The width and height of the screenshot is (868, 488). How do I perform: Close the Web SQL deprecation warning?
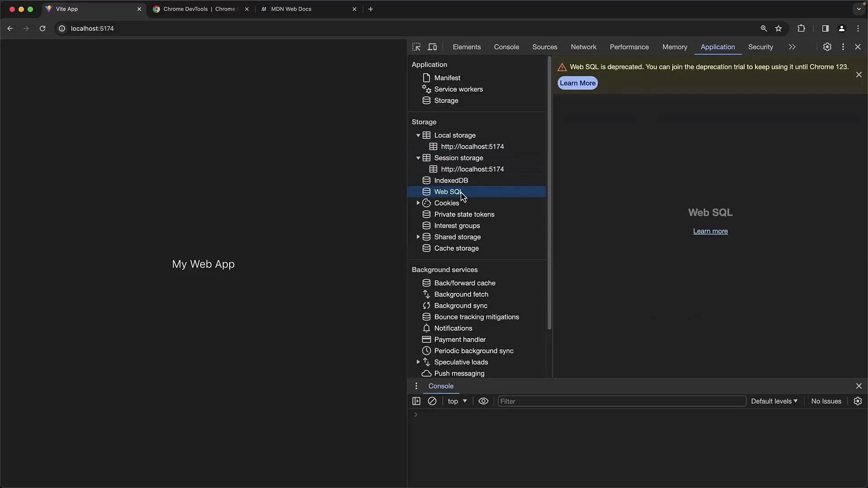coord(859,75)
